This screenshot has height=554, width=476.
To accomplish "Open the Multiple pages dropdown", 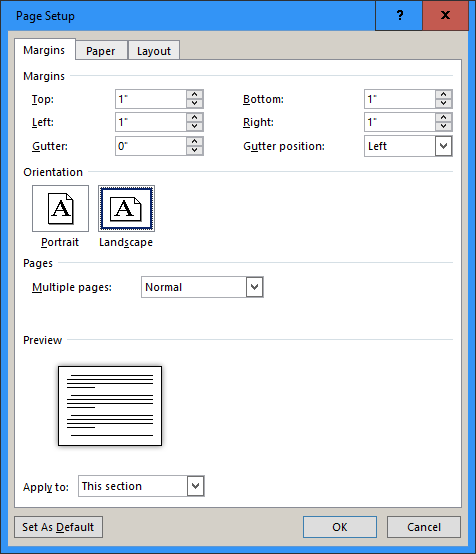I will coord(254,287).
